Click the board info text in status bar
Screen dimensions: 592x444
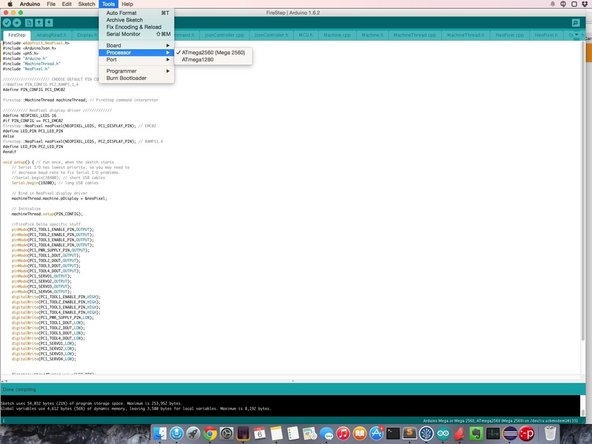click(x=500, y=421)
